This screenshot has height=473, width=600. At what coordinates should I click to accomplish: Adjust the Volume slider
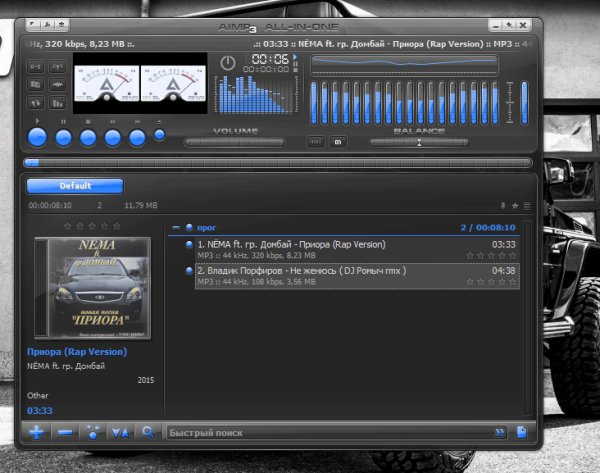tap(234, 142)
